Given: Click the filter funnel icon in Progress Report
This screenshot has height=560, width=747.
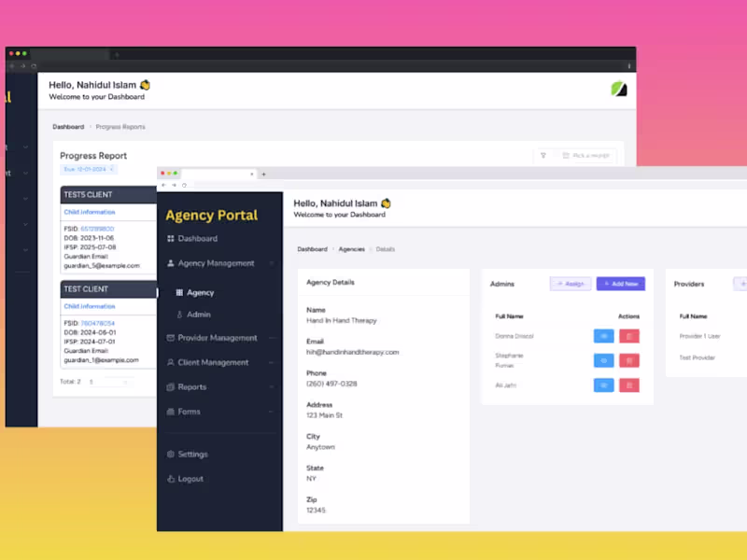Looking at the screenshot, I should (543, 156).
